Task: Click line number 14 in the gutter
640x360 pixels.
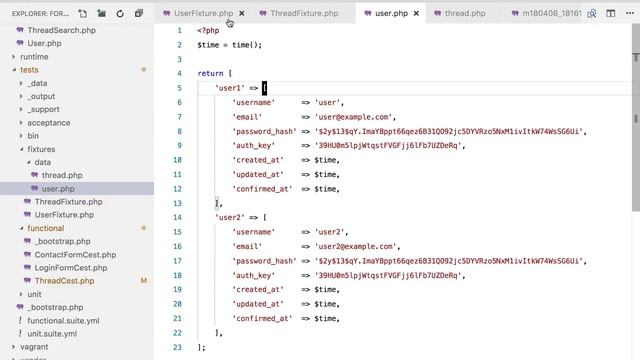Action: [177, 218]
